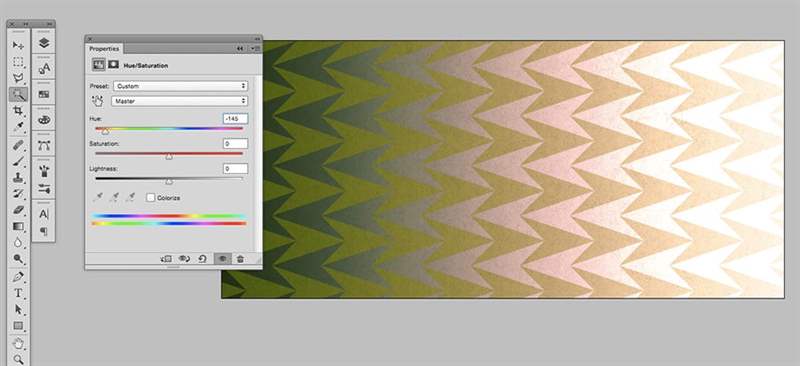Image resolution: width=800 pixels, height=366 pixels.
Task: Select the Blur tool
Action: [18, 242]
